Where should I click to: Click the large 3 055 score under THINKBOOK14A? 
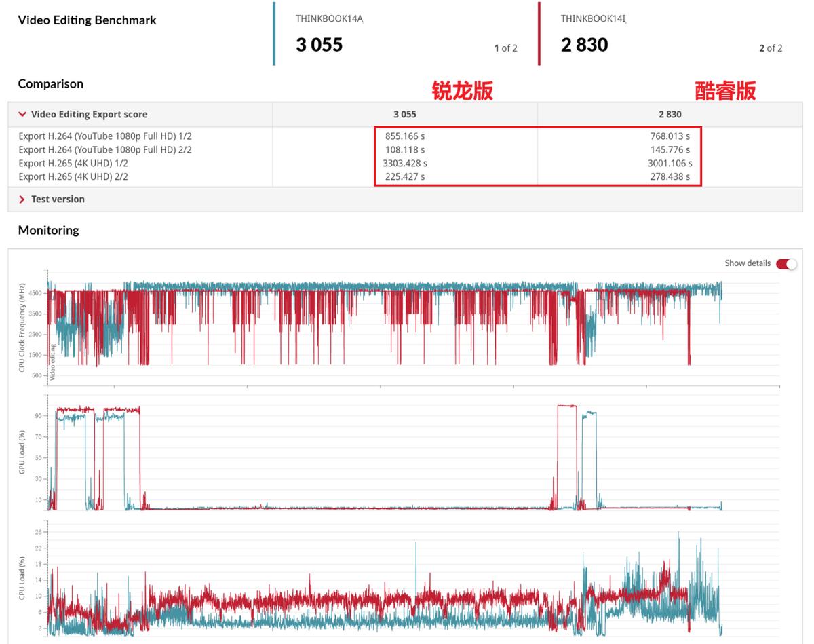[319, 45]
